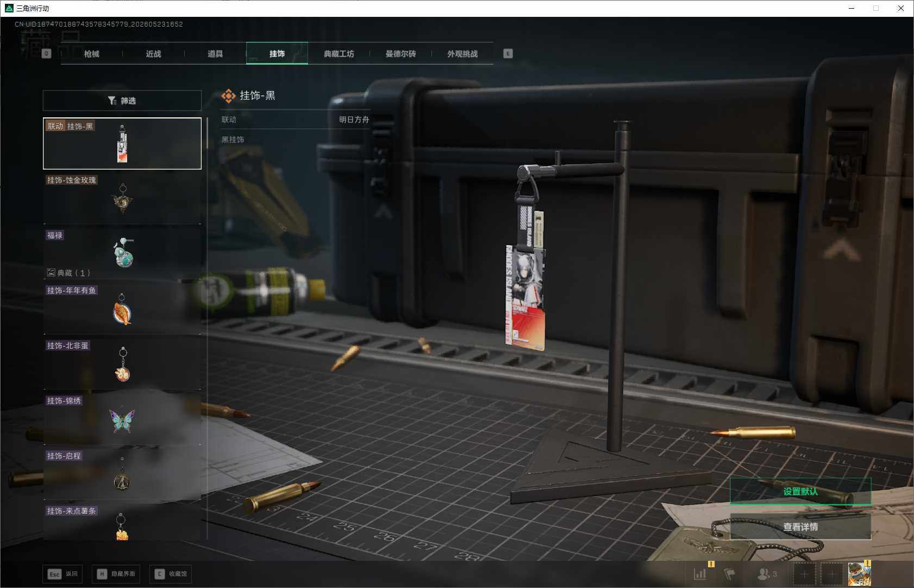The width and height of the screenshot is (914, 588).
Task: Click the orange rarity icon beside 挂饰-黑 title
Action: 229,96
